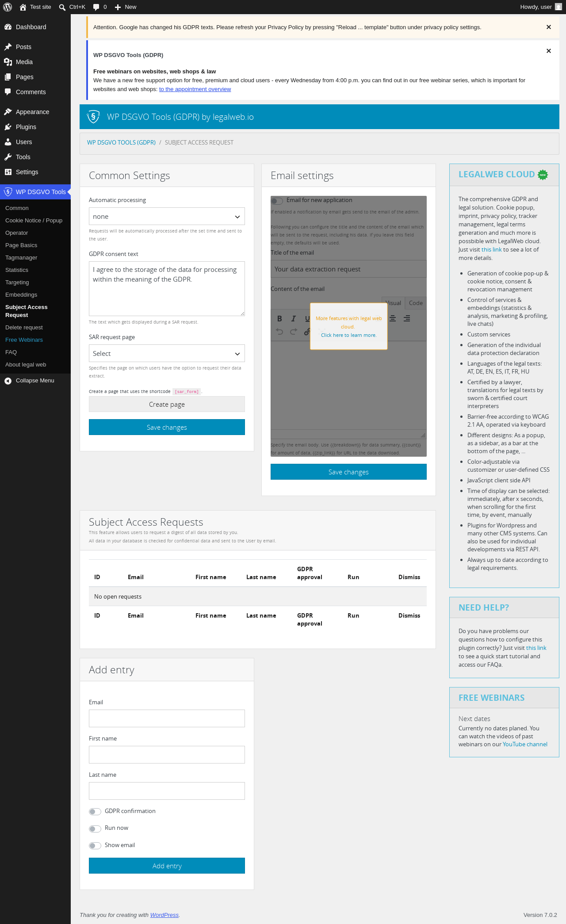Enable the Run now toggle

(95, 829)
